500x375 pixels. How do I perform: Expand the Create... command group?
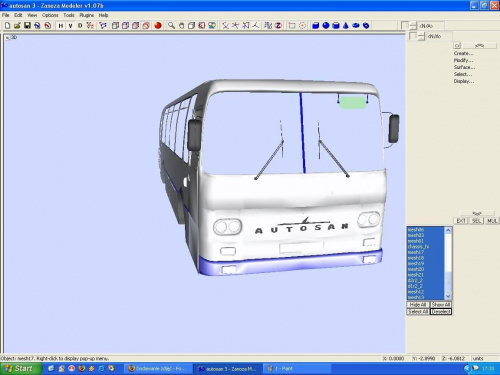tap(463, 53)
